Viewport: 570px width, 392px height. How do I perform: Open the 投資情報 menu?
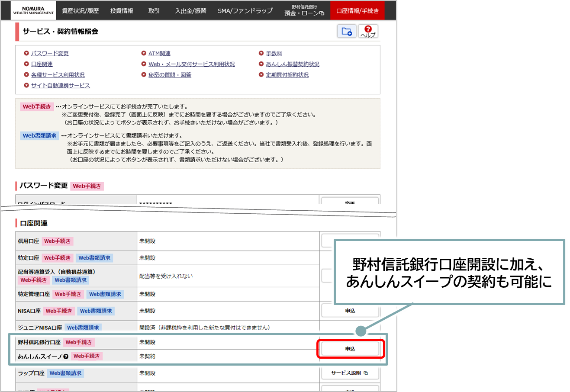[122, 11]
